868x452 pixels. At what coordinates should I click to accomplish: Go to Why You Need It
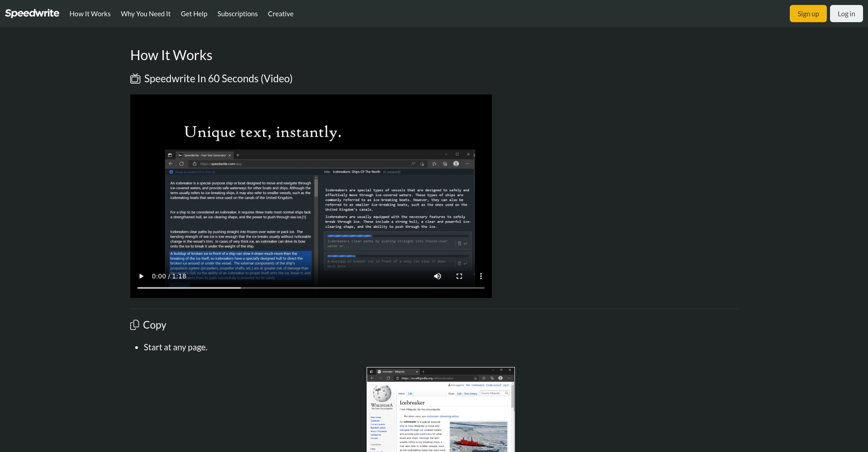[x=146, y=14]
